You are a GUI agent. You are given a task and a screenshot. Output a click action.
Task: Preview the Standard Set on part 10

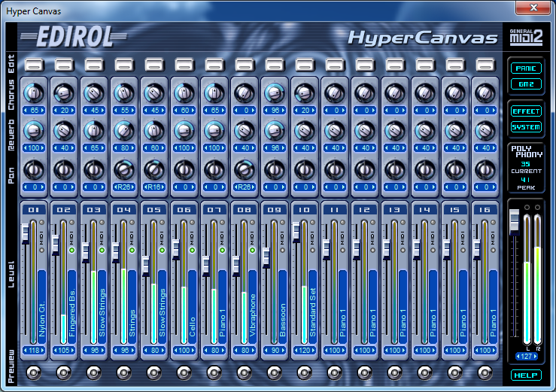coord(305,372)
